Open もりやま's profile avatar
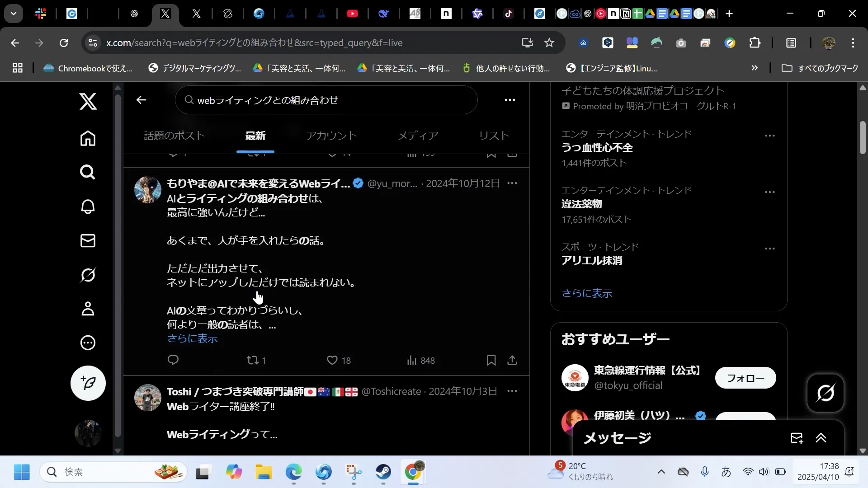 click(148, 190)
